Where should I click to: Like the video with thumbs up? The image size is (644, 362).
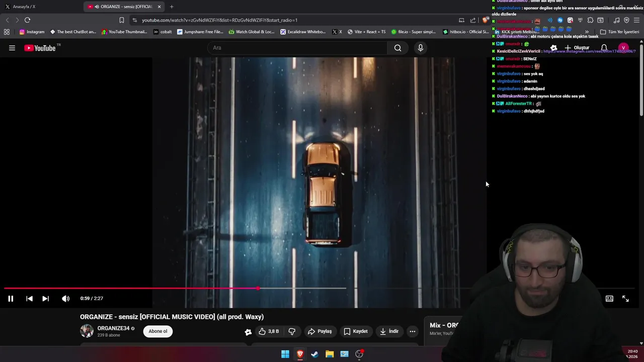[269, 331]
